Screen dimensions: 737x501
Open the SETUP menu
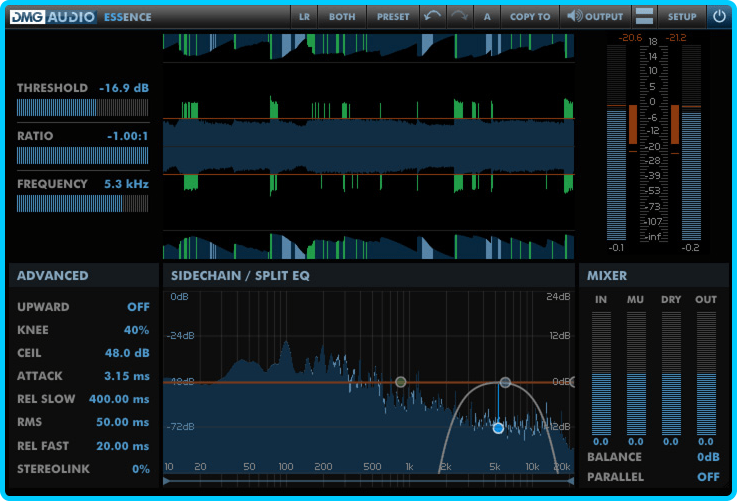(682, 16)
